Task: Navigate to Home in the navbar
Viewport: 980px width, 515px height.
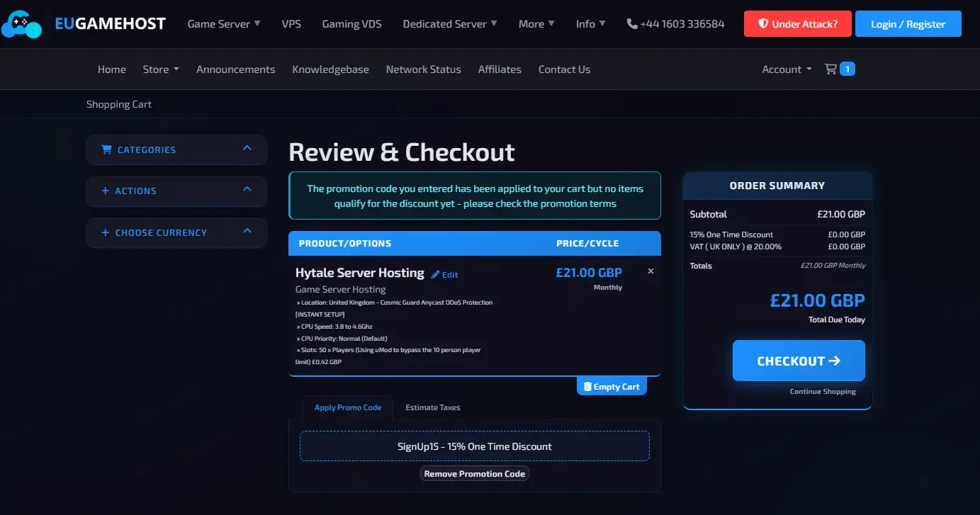Action: tap(112, 69)
